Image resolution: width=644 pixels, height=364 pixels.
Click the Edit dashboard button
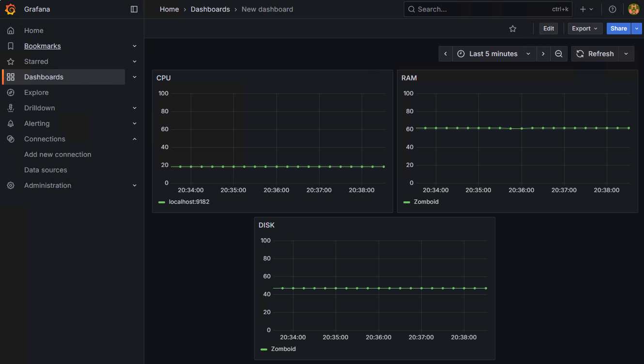point(549,29)
